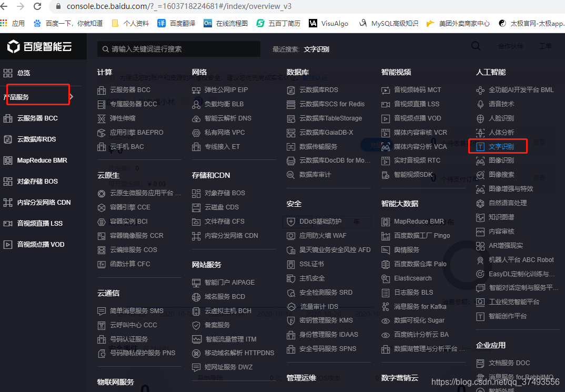This screenshot has height=392, width=565.
Task: Expand the 产品服务 arrow chevron
Action: pyautogui.click(x=72, y=97)
